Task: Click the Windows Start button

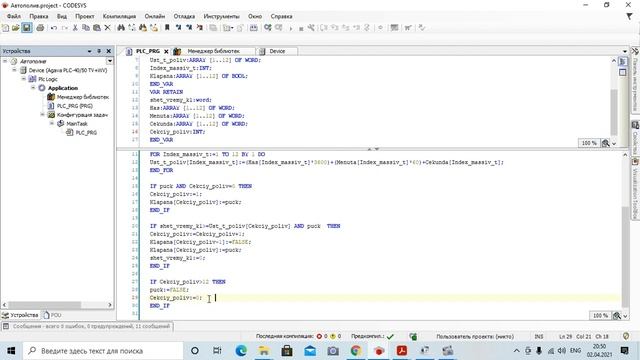Action: click(11, 351)
